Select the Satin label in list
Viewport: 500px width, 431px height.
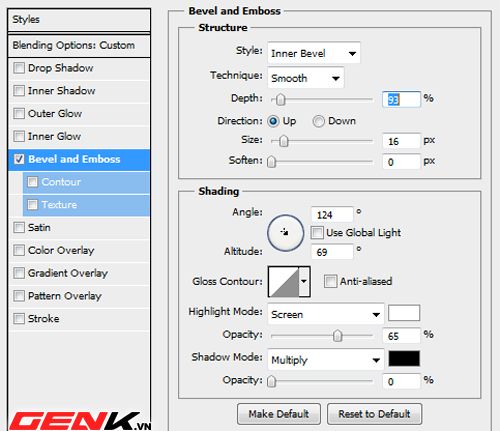click(39, 228)
